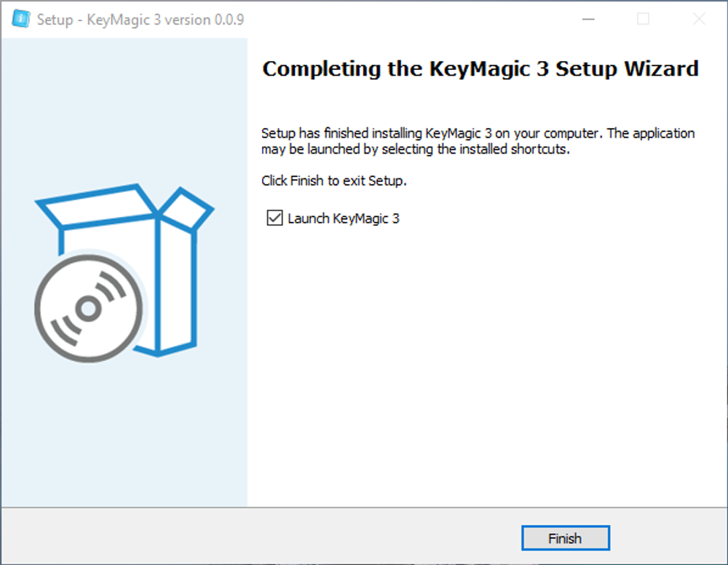Click the box's small right flap
This screenshot has width=728, height=565.
186,209
